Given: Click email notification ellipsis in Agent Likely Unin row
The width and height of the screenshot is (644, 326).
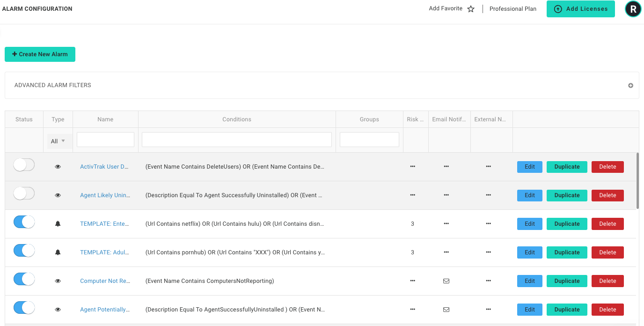Looking at the screenshot, I should point(446,195).
